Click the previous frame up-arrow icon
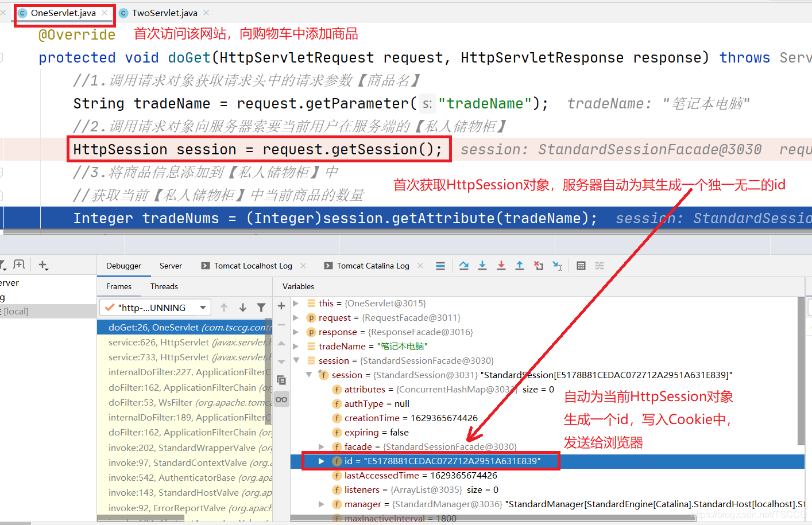Viewport: 812px width, 525px height. (x=224, y=308)
